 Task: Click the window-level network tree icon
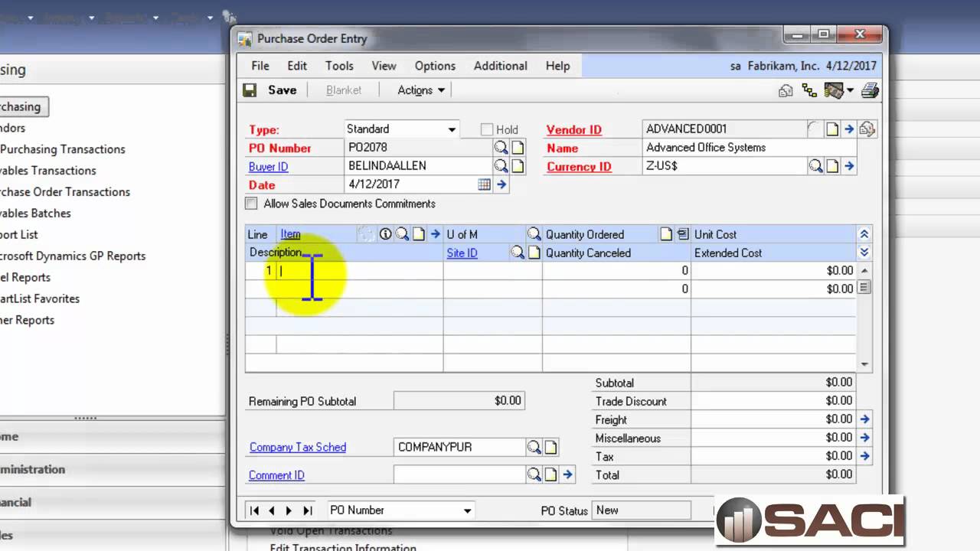809,91
